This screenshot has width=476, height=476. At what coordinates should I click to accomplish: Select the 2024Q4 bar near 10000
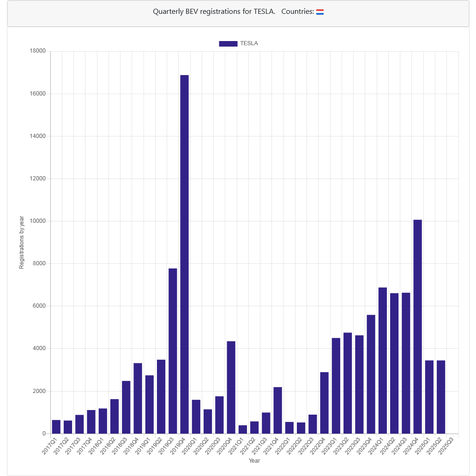coord(418,327)
